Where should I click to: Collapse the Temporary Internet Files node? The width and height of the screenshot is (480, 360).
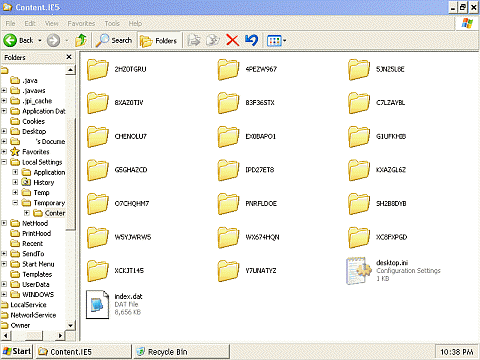pyautogui.click(x=15, y=202)
